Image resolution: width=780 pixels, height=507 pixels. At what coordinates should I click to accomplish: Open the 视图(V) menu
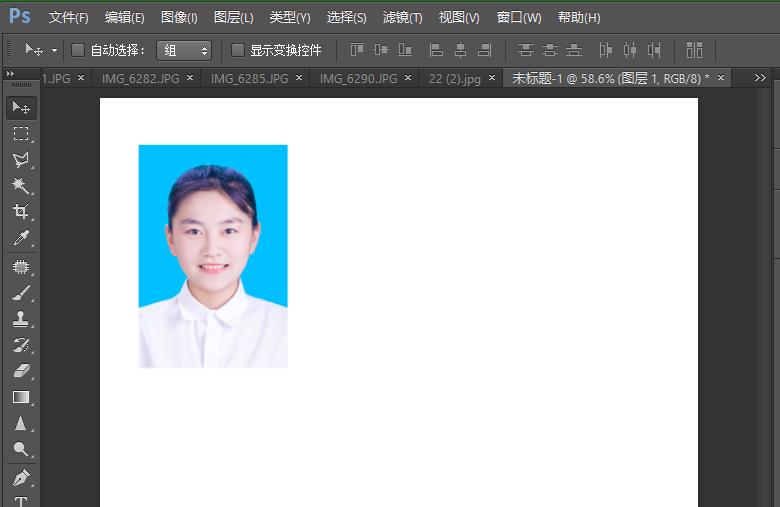coord(459,17)
